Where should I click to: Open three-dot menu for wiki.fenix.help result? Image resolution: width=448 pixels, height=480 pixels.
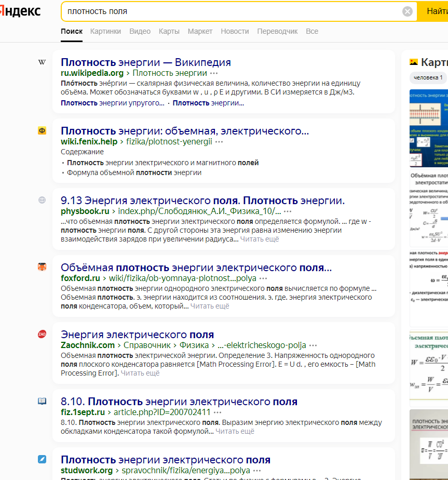(x=219, y=142)
